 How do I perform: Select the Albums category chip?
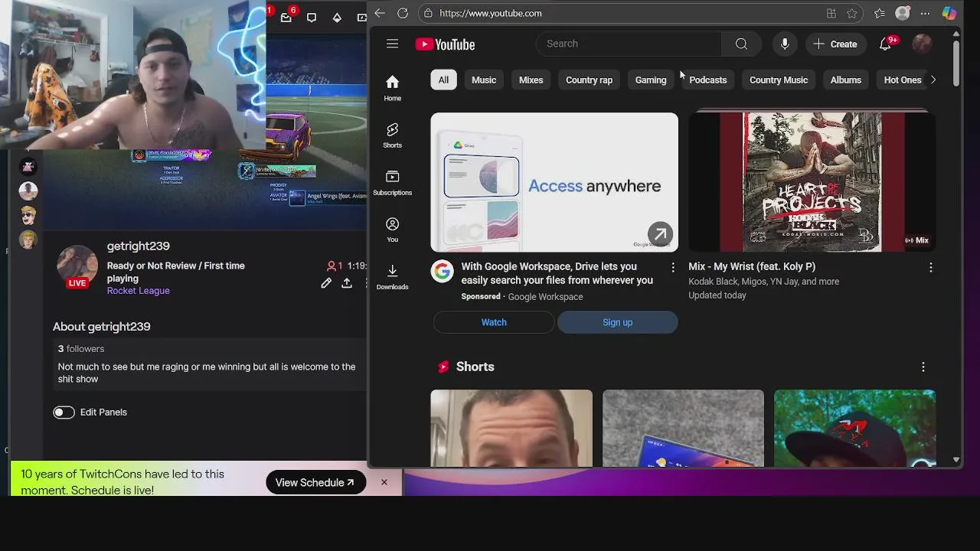846,80
